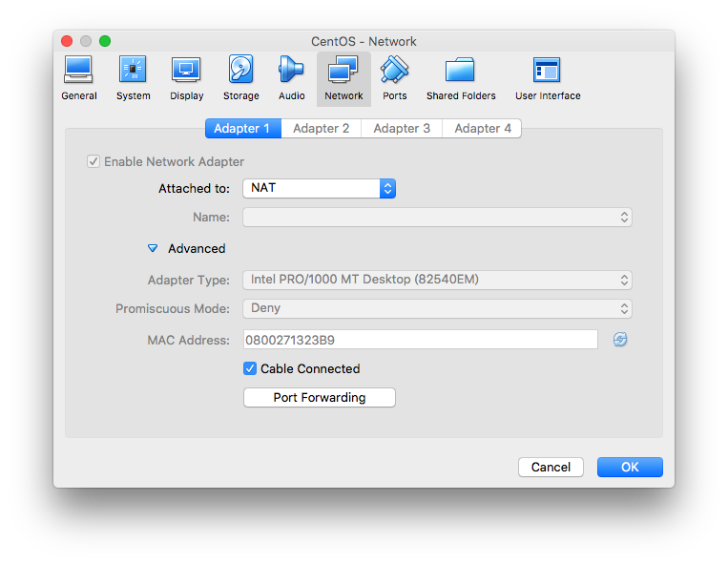Click Cancel to discard changes
The height and width of the screenshot is (564, 728).
(551, 467)
